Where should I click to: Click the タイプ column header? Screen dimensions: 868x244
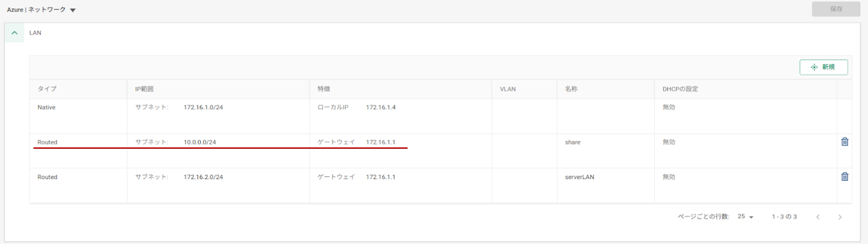[x=47, y=89]
